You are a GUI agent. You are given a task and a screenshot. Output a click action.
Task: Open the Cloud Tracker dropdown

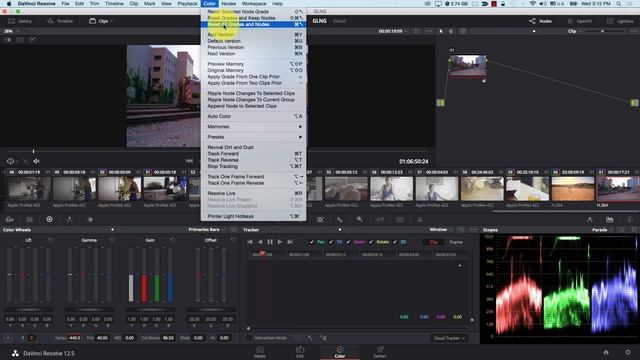449,338
